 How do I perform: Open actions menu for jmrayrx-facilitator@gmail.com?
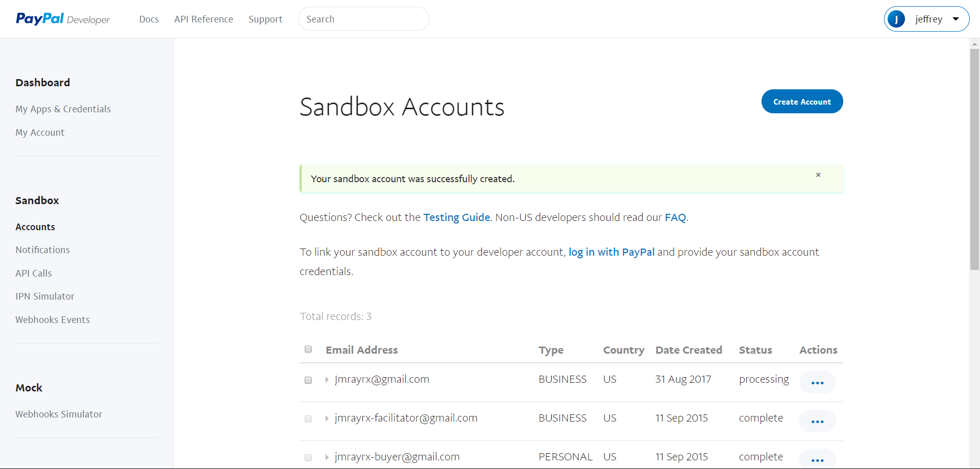pyautogui.click(x=817, y=421)
